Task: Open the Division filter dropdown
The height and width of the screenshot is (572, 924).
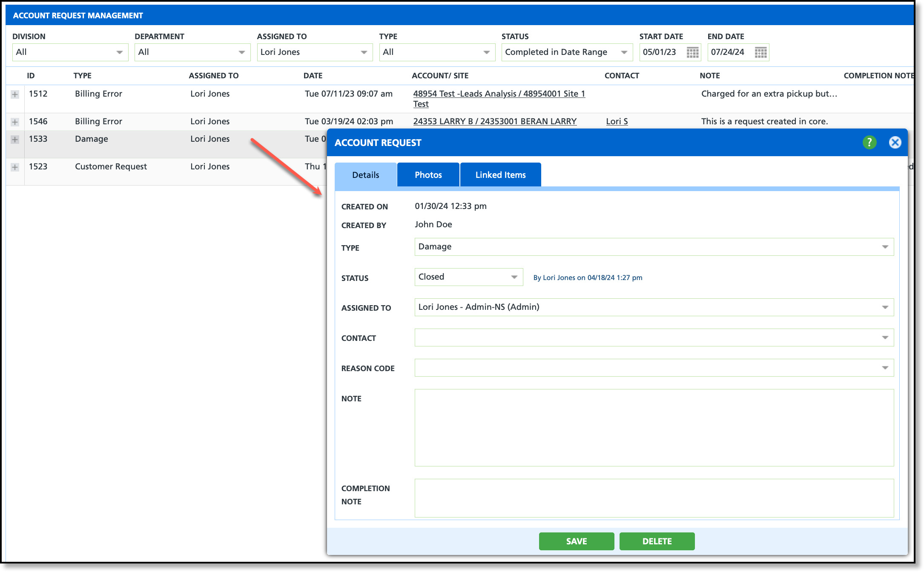Action: [70, 52]
